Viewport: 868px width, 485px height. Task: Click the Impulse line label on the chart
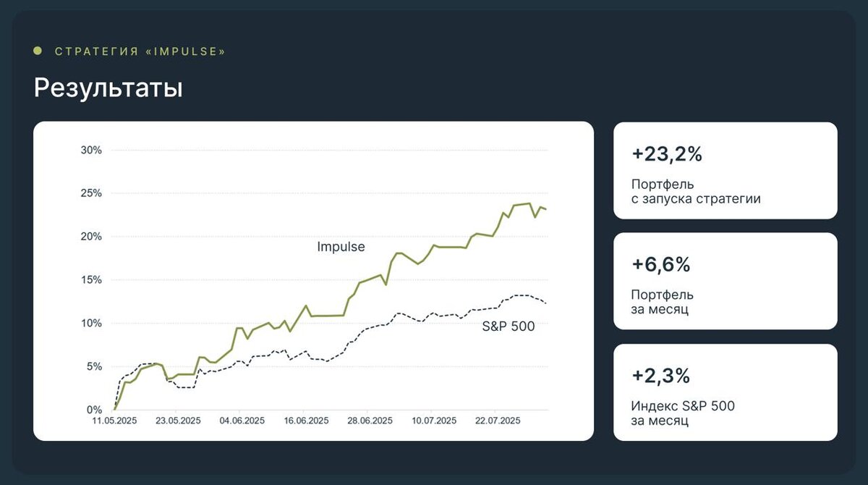[x=341, y=247]
